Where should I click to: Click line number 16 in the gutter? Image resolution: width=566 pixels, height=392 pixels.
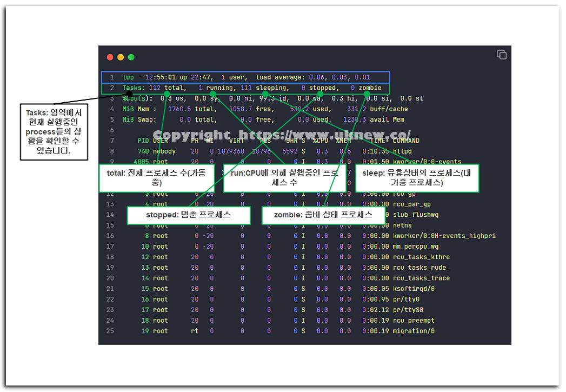[110, 236]
